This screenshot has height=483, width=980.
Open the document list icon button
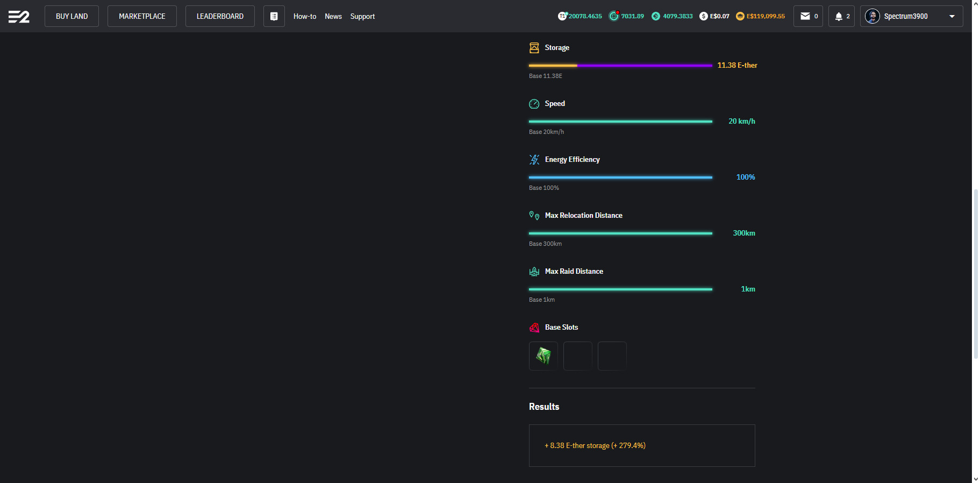click(274, 16)
